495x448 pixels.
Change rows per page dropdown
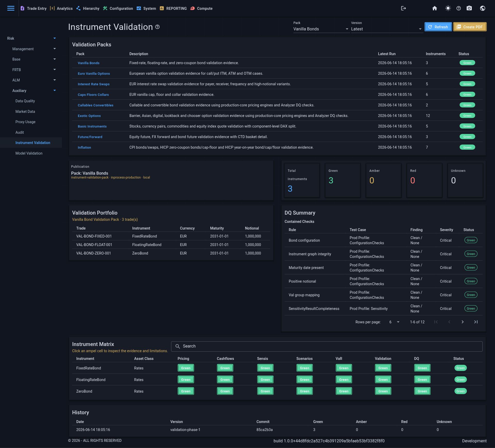click(x=394, y=322)
